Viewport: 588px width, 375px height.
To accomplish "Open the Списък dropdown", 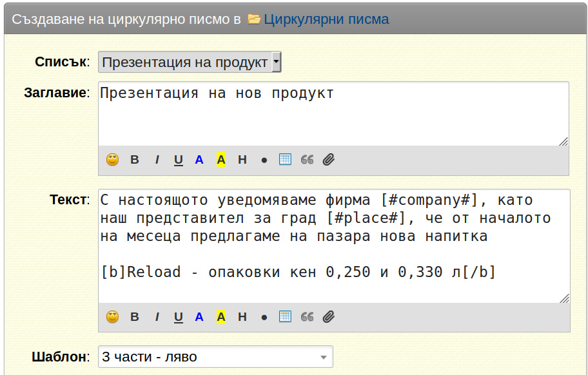I will [x=190, y=63].
